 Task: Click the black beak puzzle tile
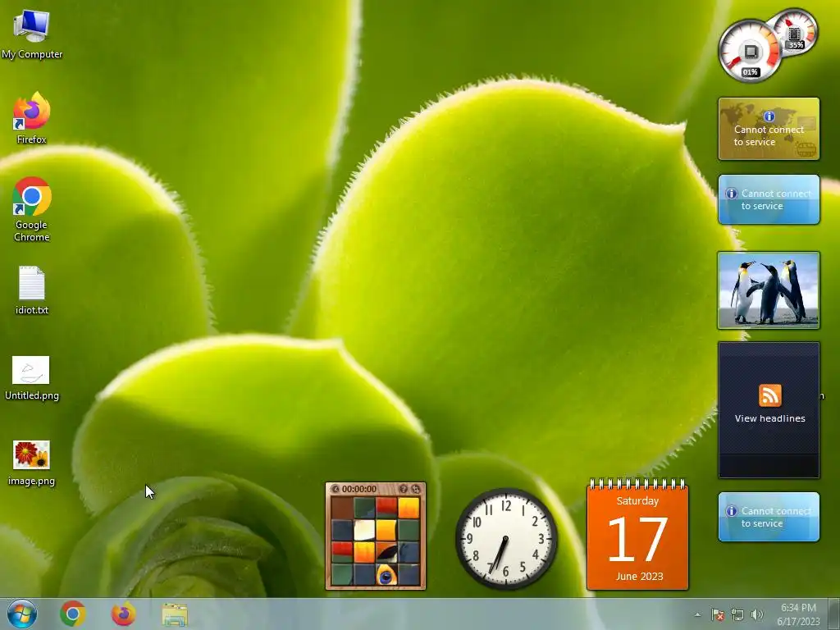tap(386, 553)
